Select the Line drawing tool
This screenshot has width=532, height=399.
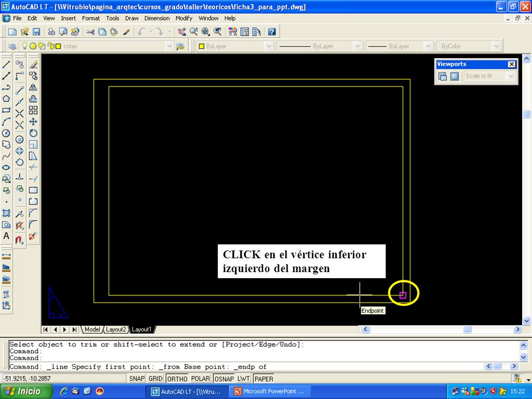click(x=6, y=64)
